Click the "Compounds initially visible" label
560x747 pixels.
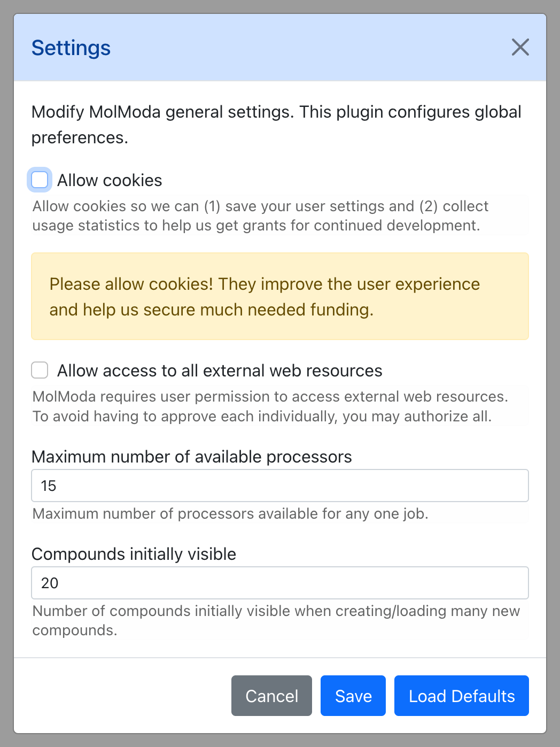pyautogui.click(x=134, y=554)
